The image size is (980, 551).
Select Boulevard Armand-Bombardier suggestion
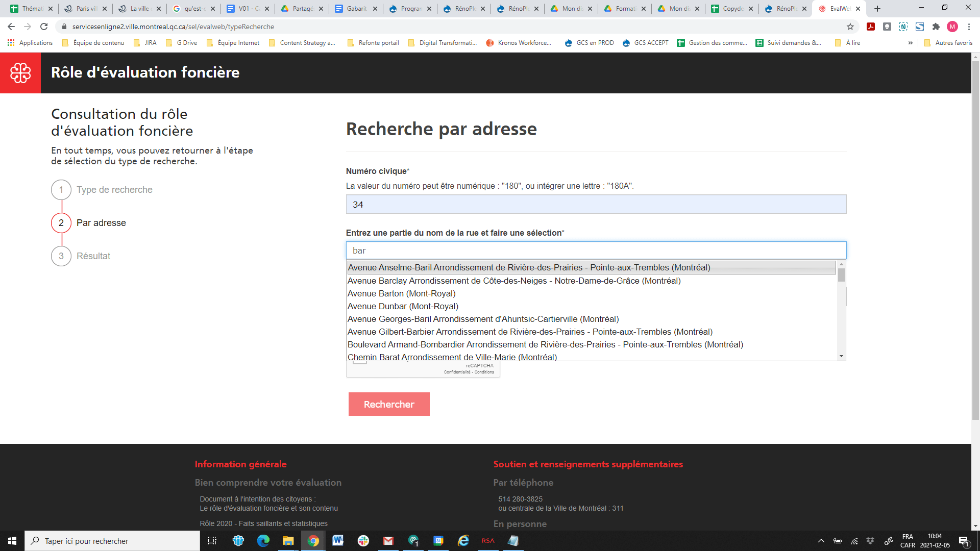pos(591,344)
